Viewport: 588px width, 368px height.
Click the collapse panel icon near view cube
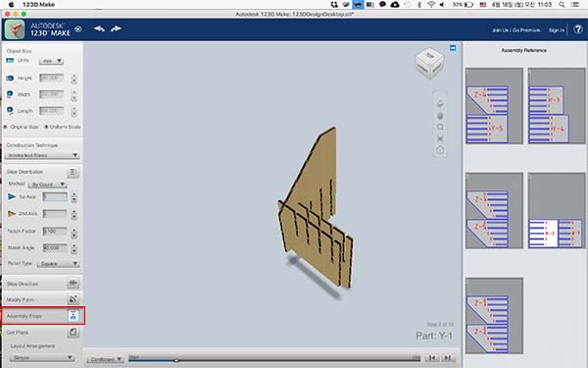coord(453,48)
